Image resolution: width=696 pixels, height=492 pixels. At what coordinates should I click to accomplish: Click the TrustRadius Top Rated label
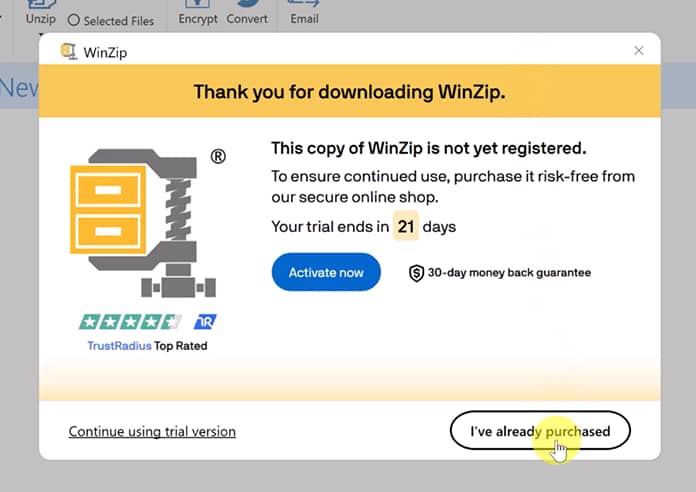[x=147, y=346]
